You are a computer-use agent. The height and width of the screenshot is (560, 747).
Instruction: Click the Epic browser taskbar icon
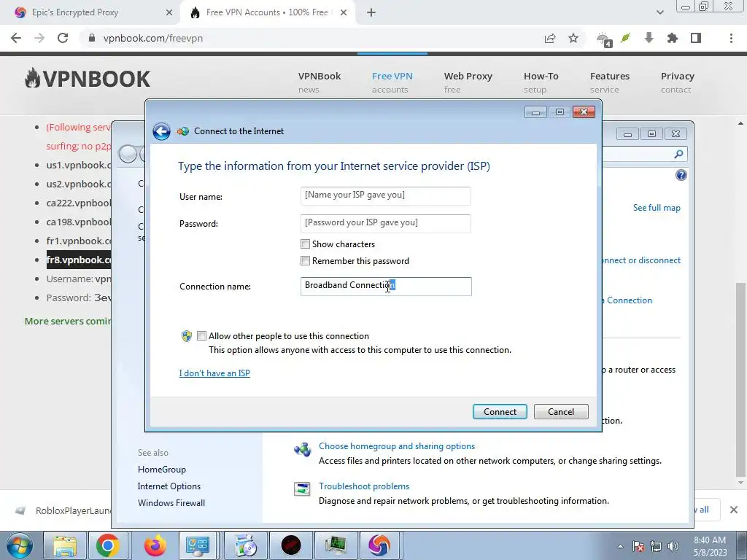tap(379, 545)
